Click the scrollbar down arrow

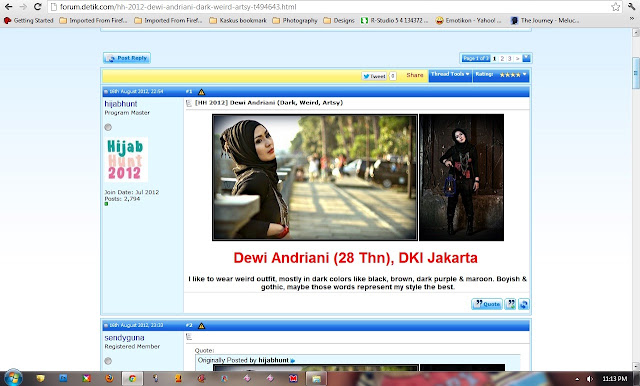(x=636, y=366)
